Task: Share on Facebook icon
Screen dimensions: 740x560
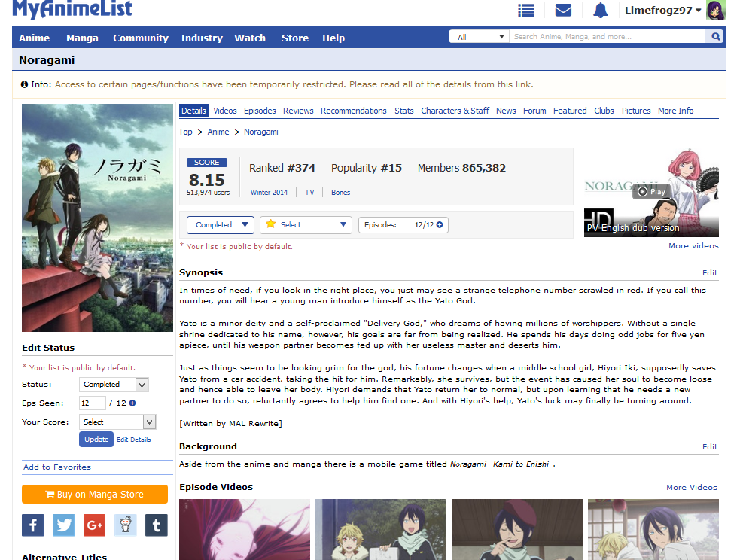Action: point(32,525)
